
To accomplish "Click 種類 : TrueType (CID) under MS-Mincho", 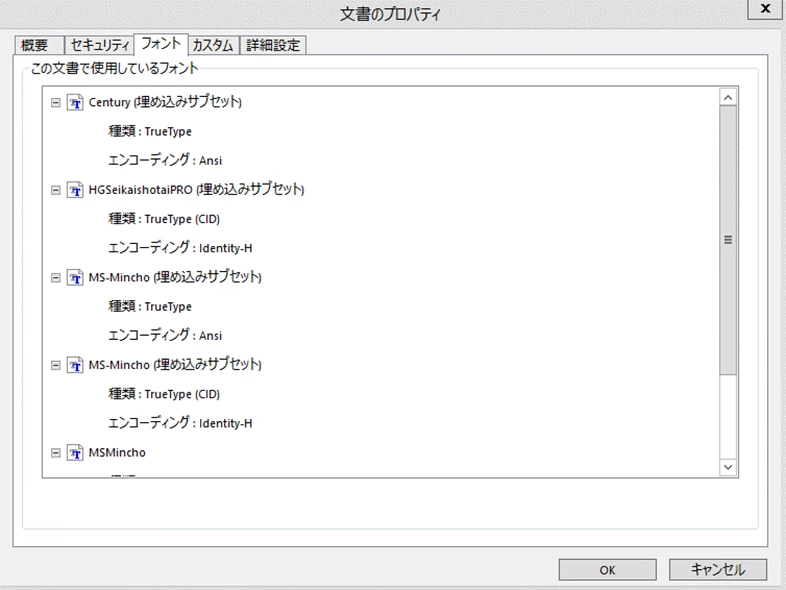I will click(x=164, y=394).
